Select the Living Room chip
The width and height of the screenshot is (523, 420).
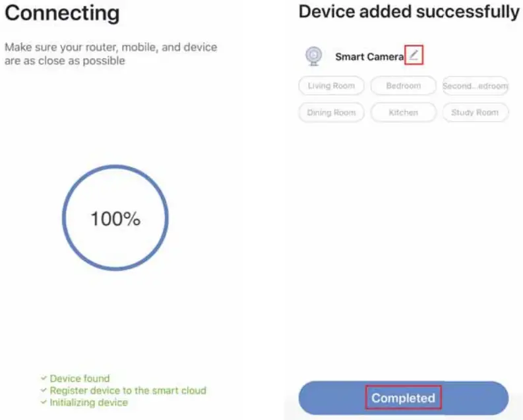(x=331, y=86)
